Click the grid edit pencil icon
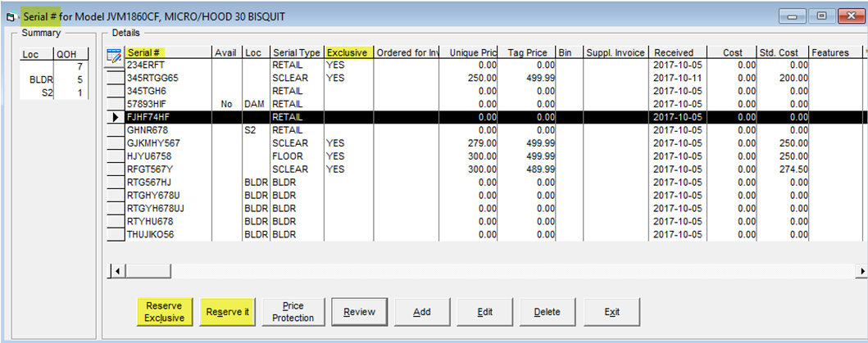This screenshot has height=343, width=868. click(115, 54)
